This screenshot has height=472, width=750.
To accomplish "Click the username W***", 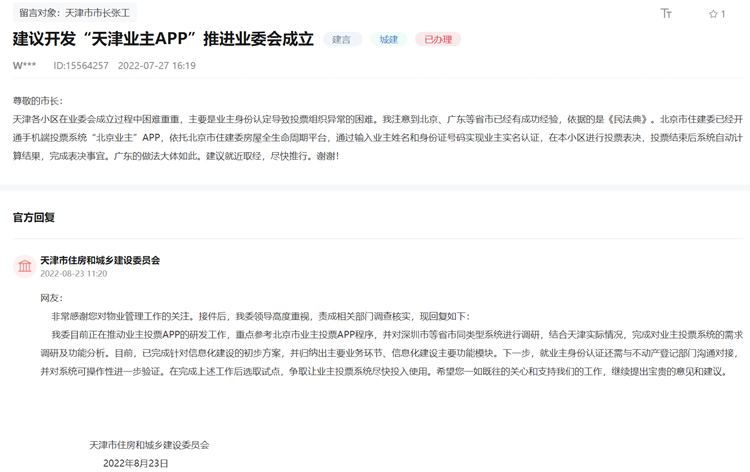I will (24, 66).
